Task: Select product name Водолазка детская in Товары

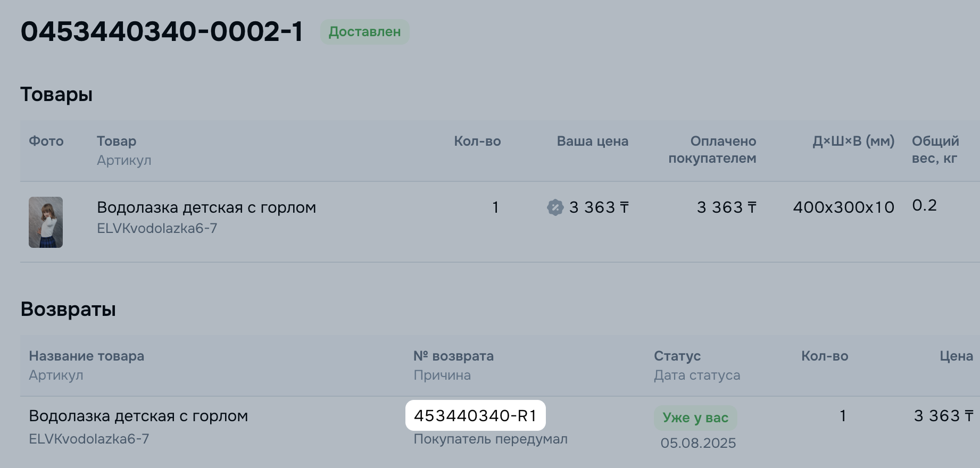Action: pyautogui.click(x=206, y=207)
